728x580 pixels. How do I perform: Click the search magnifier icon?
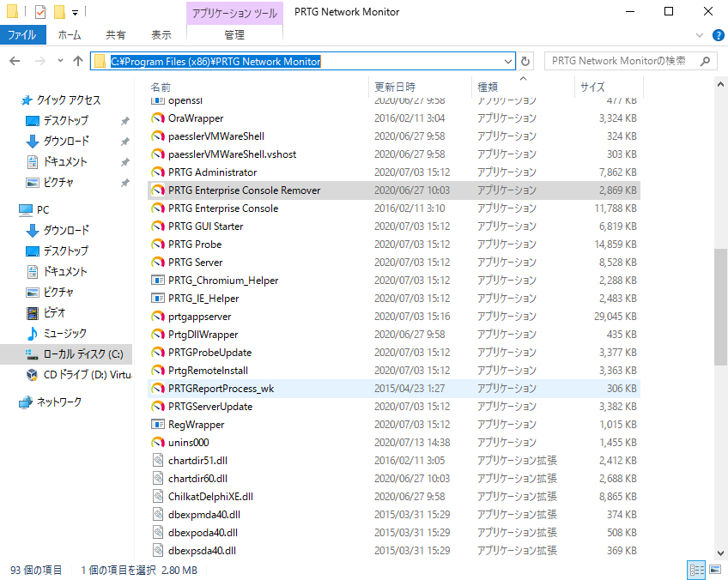click(x=705, y=61)
